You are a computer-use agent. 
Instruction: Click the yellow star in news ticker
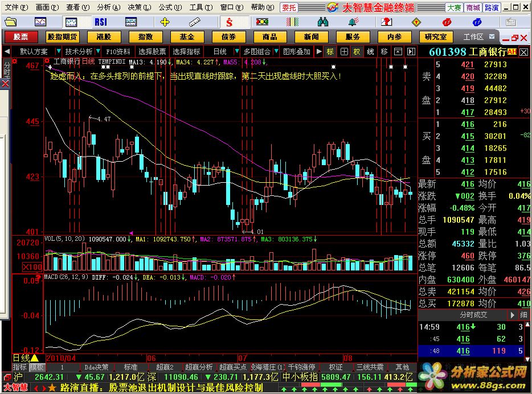[52, 388]
